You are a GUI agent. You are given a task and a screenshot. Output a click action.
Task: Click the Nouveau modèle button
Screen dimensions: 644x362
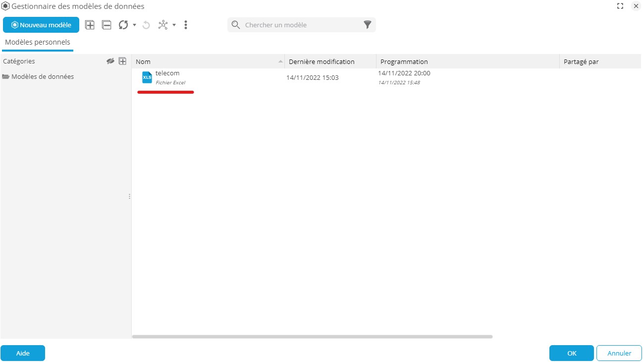click(41, 25)
